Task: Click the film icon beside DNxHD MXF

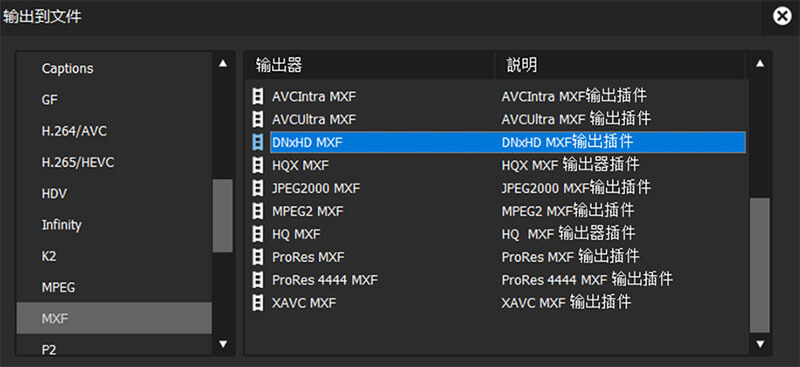Action: [259, 142]
